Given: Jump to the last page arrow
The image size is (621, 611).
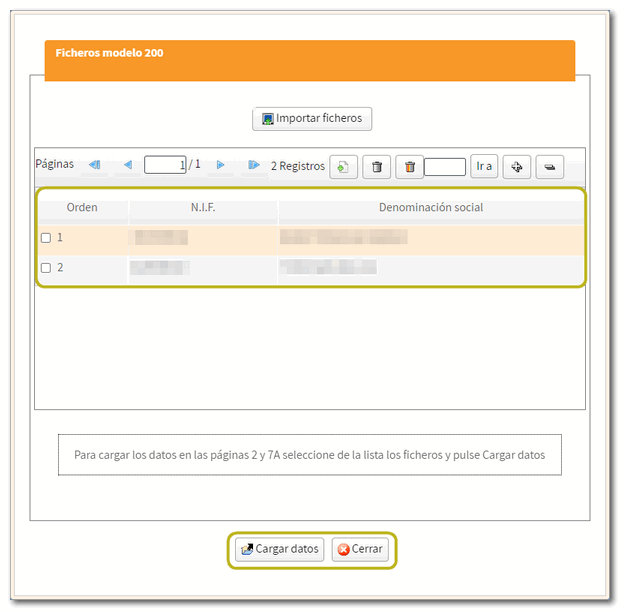Looking at the screenshot, I should tap(254, 165).
